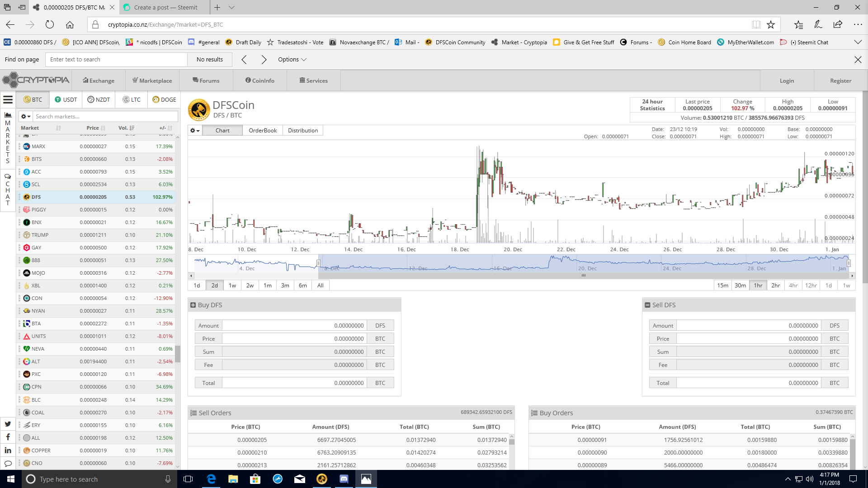Share on LinkedIn via the sidebar icon
868x488 pixels.
8,450
